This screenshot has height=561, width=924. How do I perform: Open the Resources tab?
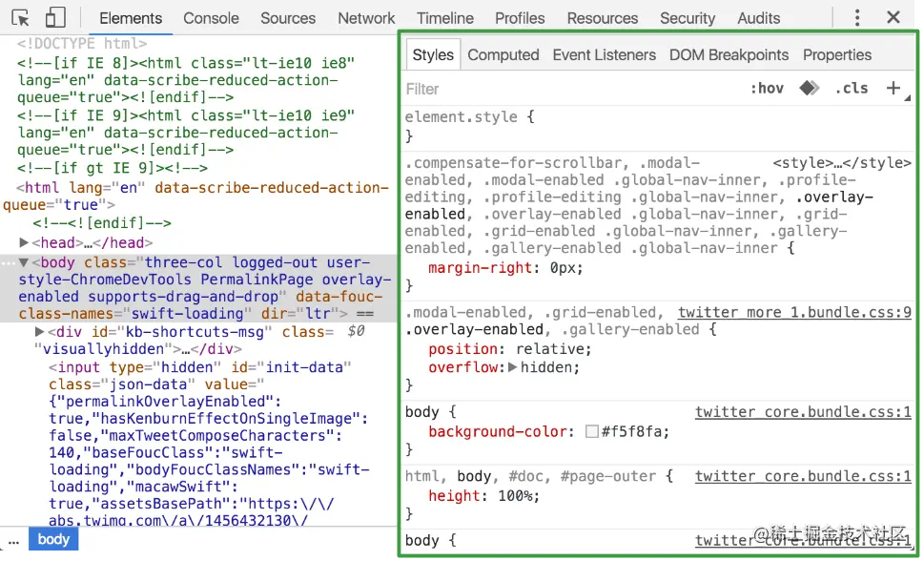click(x=603, y=18)
